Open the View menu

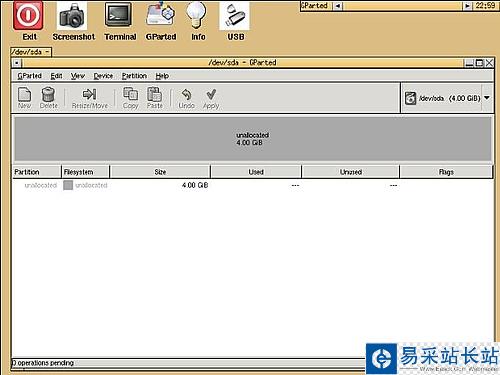pyautogui.click(x=78, y=76)
